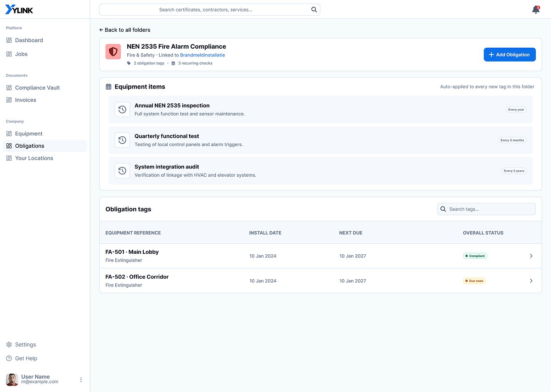Click the Settings gear icon
The image size is (551, 392).
tap(9, 345)
